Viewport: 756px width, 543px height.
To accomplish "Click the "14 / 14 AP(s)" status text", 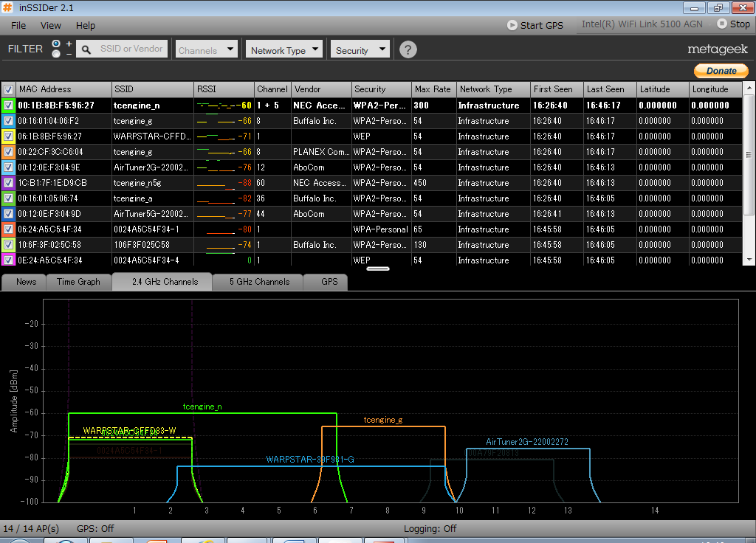I will pos(31,528).
